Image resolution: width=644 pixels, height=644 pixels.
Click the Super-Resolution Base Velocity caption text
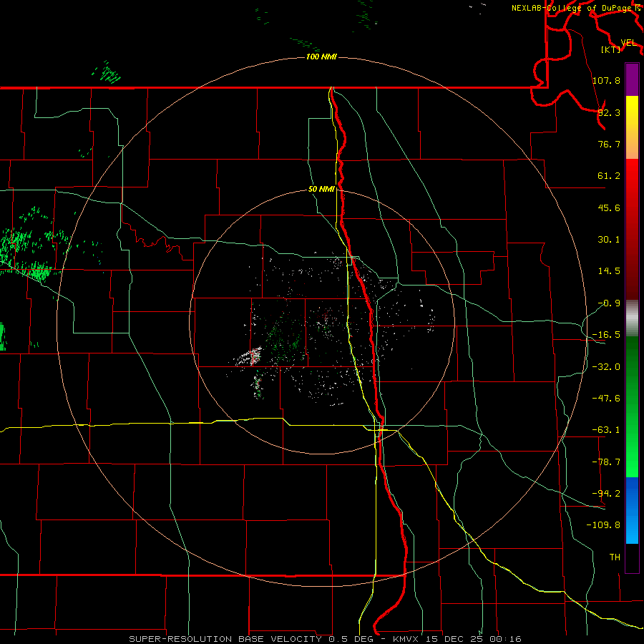pos(325,639)
